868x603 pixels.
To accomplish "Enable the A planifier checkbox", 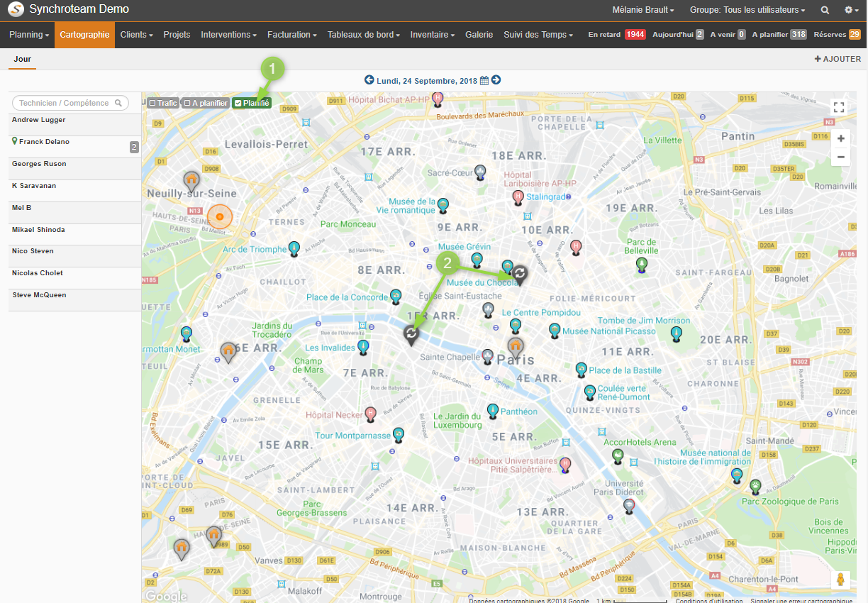I will coord(187,104).
